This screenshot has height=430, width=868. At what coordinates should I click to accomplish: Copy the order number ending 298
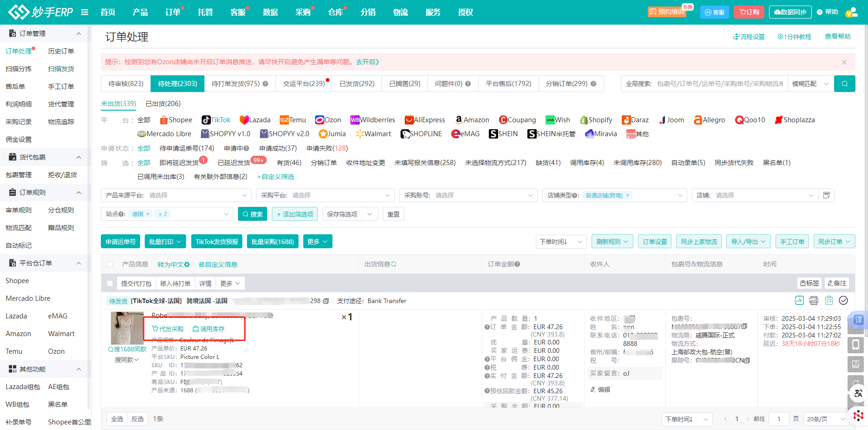click(326, 301)
